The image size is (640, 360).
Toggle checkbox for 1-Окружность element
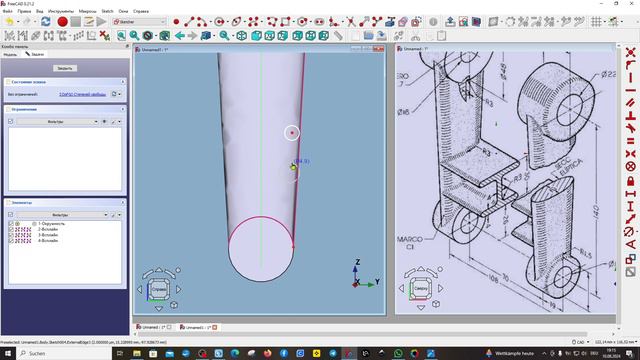point(11,224)
